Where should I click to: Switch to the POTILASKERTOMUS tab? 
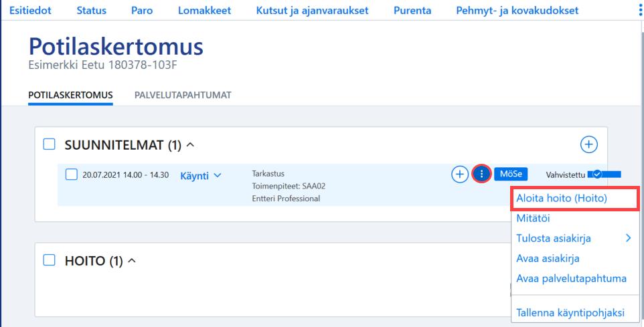[x=71, y=95]
